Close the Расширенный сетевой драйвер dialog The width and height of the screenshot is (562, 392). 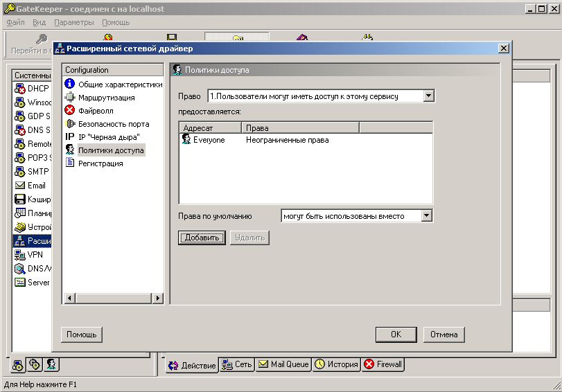tap(504, 48)
